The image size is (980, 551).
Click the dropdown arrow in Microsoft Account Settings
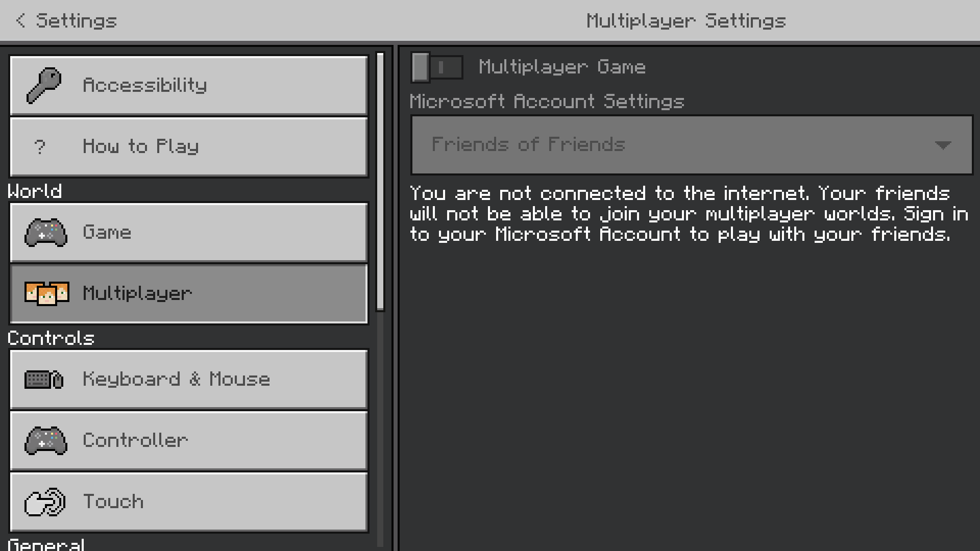coord(942,145)
